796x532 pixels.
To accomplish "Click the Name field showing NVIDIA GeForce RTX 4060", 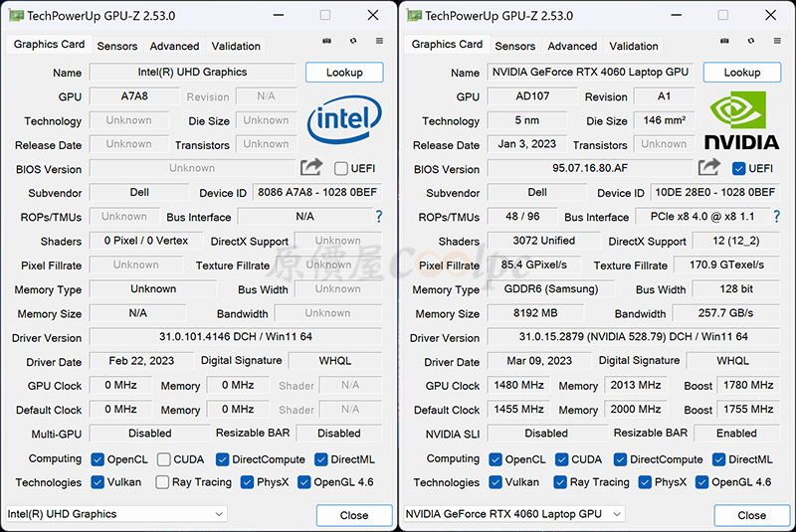I will pos(590,72).
